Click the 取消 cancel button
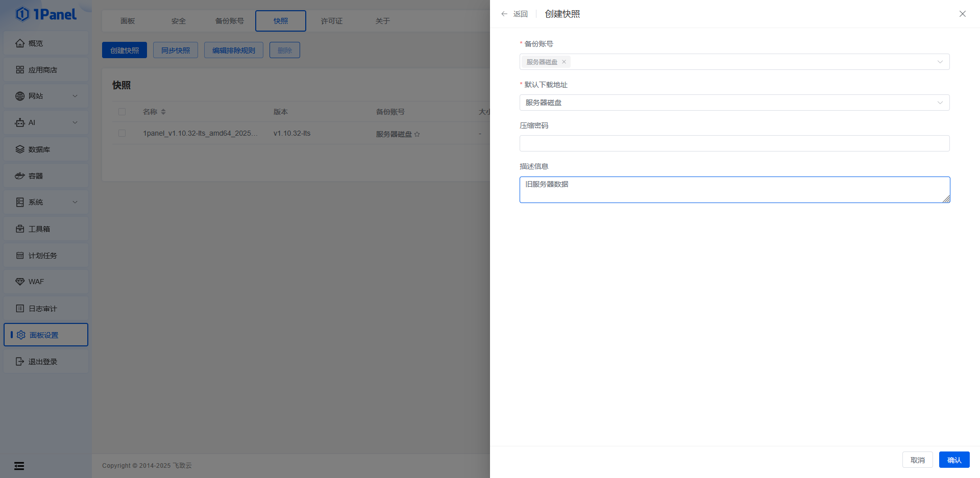Viewport: 980px width, 478px height. point(917,460)
